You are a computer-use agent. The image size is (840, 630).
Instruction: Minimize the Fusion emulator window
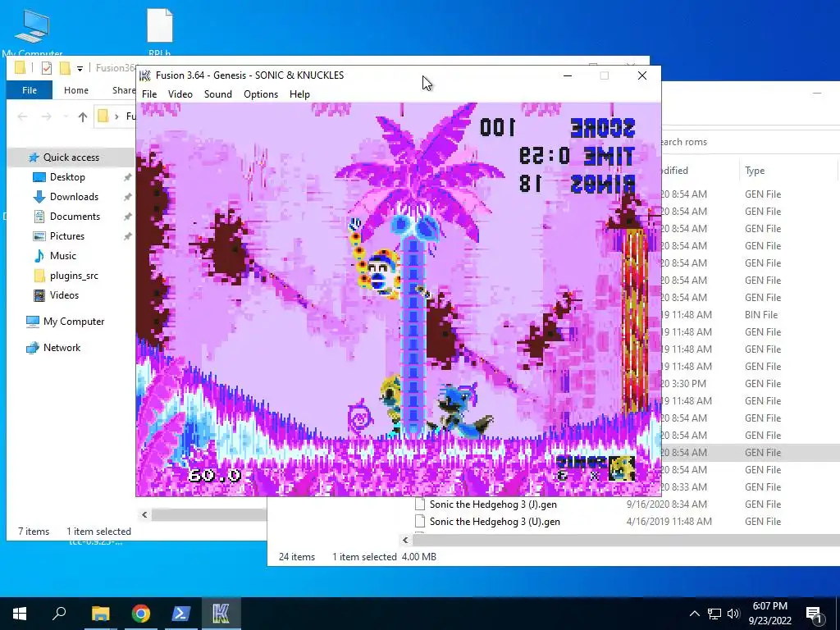tap(568, 75)
